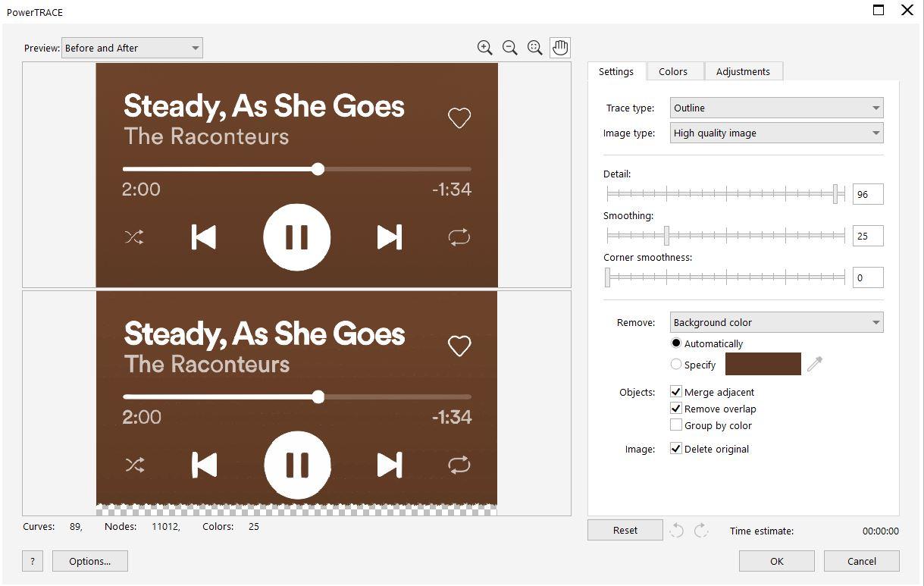Click the Cancel button
This screenshot has width=924, height=586.
862,561
